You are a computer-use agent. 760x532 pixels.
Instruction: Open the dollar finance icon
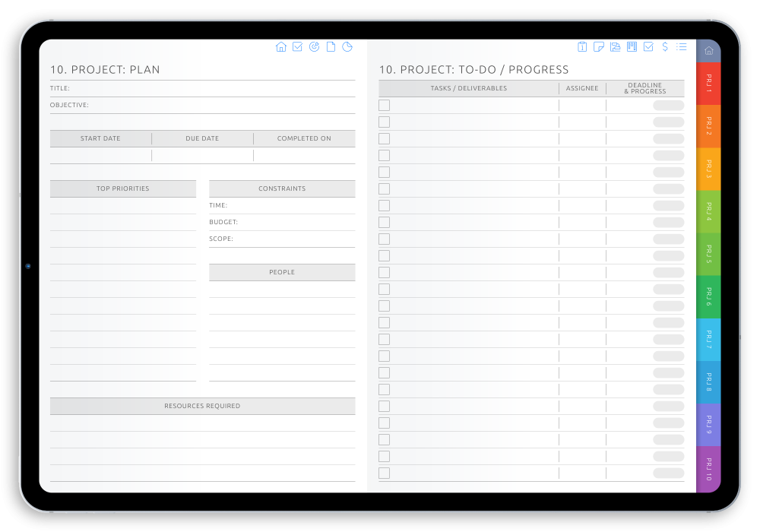(x=664, y=46)
